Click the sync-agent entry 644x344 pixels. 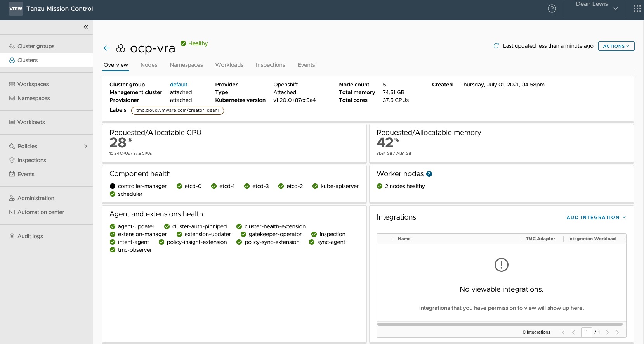pyautogui.click(x=327, y=242)
